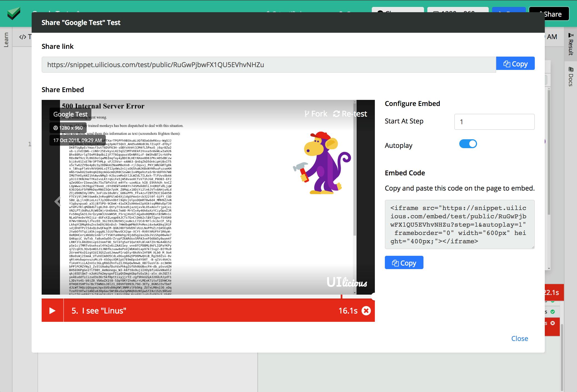Click the white handle at the timeline end
The height and width of the screenshot is (392, 577).
point(373,297)
